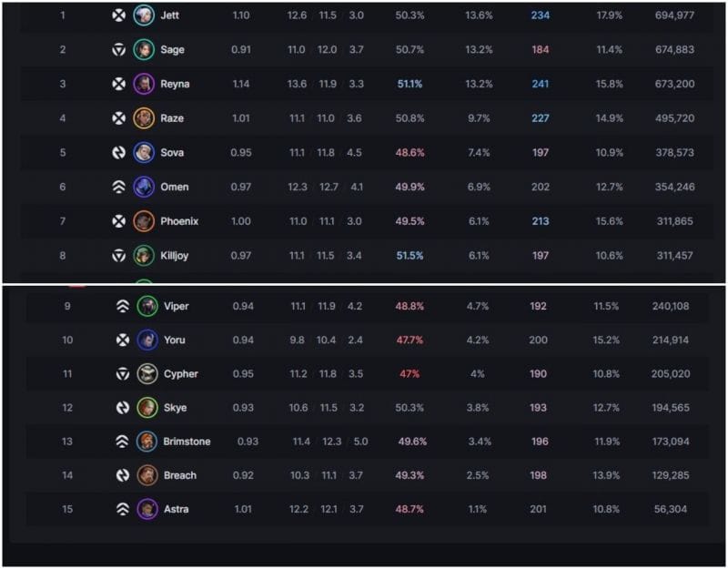Screen dimensions: 728x569
Task: Open the Raze agent name link
Action: [171, 118]
